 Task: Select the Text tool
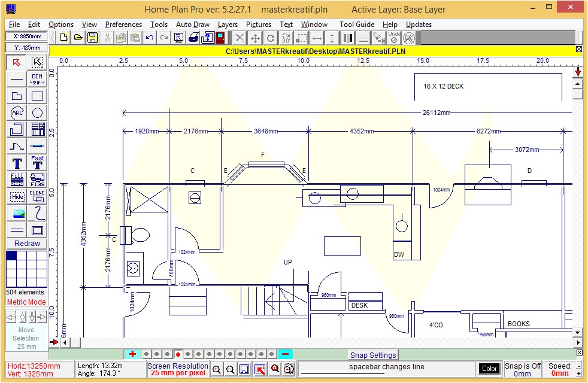pos(16,163)
